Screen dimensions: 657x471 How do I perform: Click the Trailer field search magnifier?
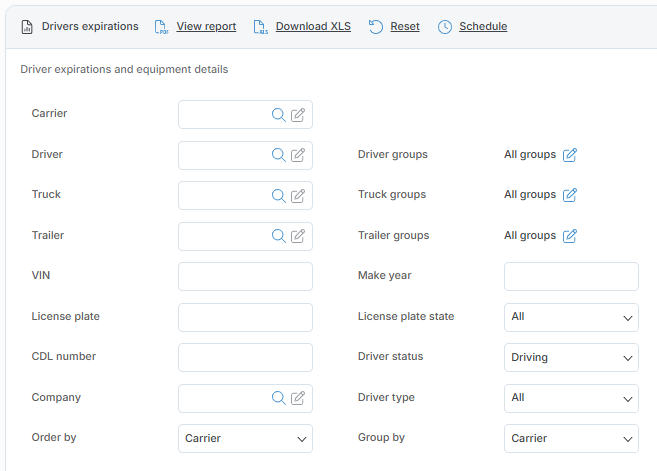(x=279, y=236)
